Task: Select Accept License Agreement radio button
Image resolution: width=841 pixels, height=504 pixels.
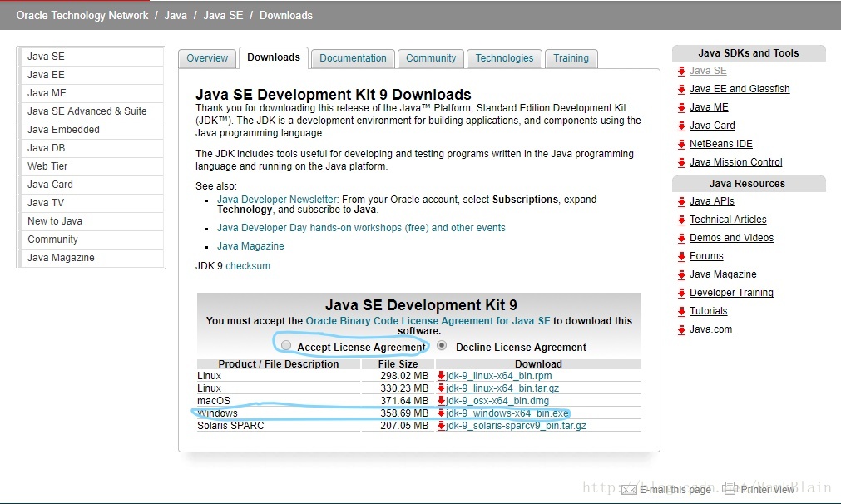Action: [286, 346]
